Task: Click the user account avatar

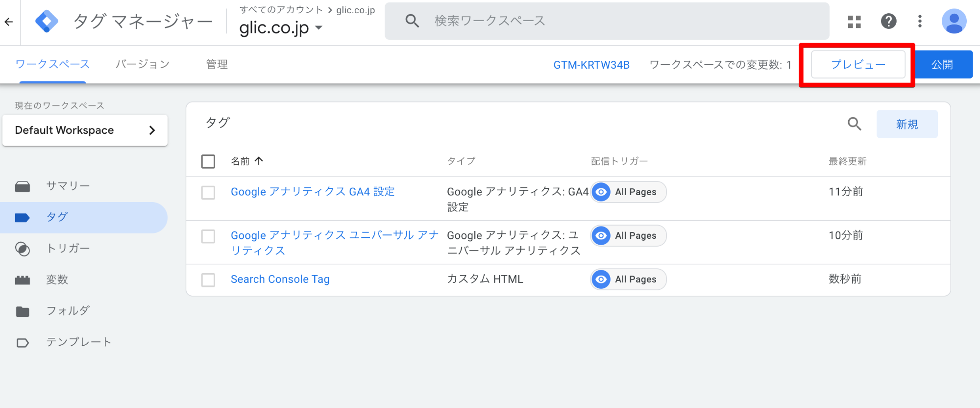Action: click(954, 21)
